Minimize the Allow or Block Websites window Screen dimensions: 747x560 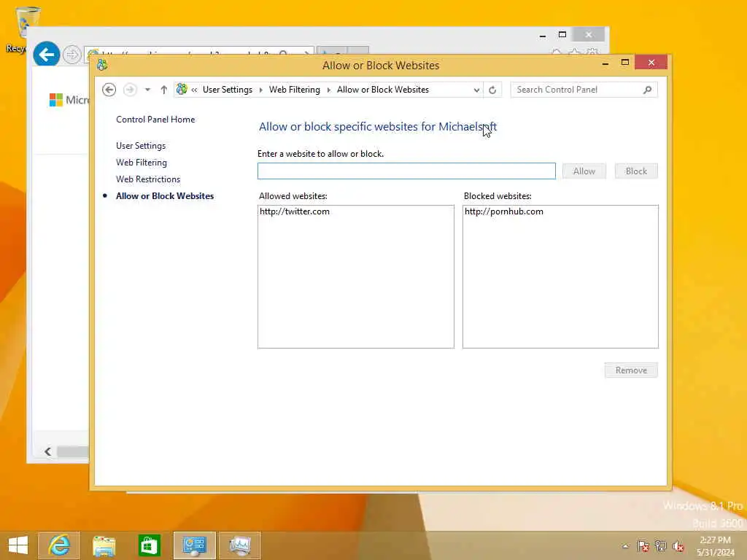click(605, 63)
